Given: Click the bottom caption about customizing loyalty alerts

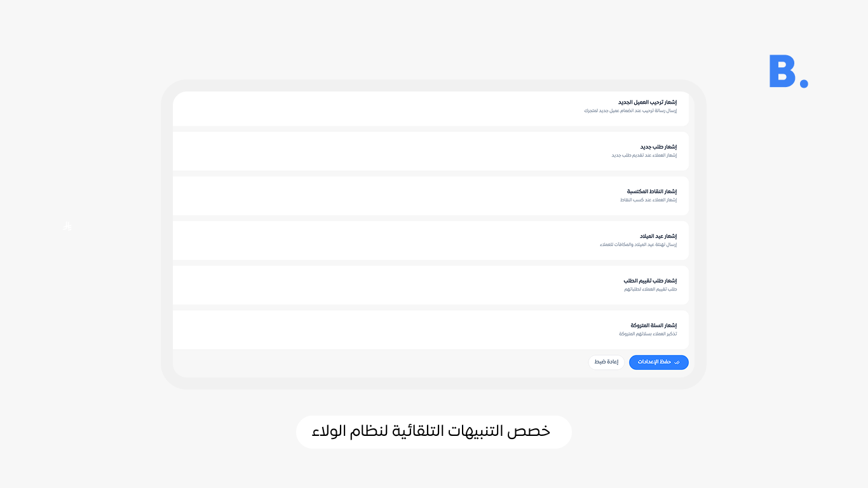Looking at the screenshot, I should click(x=433, y=431).
